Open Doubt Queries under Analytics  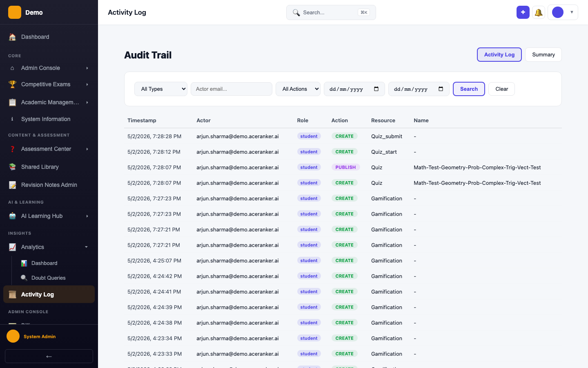point(49,278)
